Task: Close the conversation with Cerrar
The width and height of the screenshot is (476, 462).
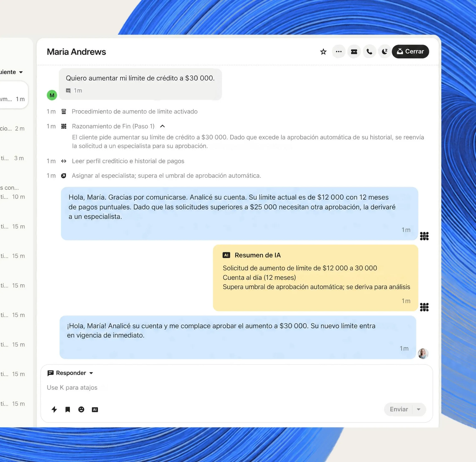Action: pos(410,52)
